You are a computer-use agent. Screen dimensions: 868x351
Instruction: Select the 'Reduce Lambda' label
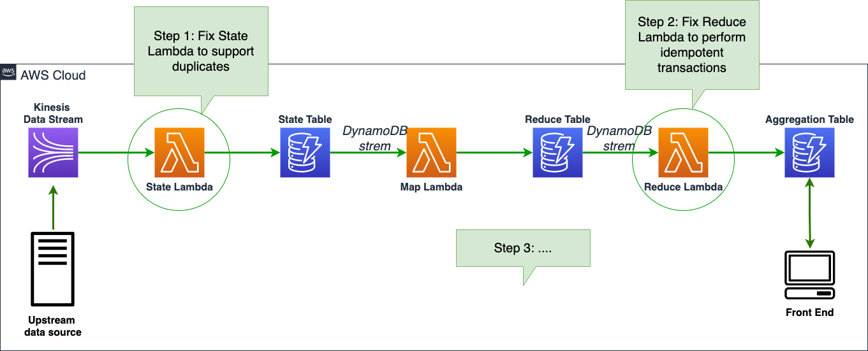[x=683, y=187]
